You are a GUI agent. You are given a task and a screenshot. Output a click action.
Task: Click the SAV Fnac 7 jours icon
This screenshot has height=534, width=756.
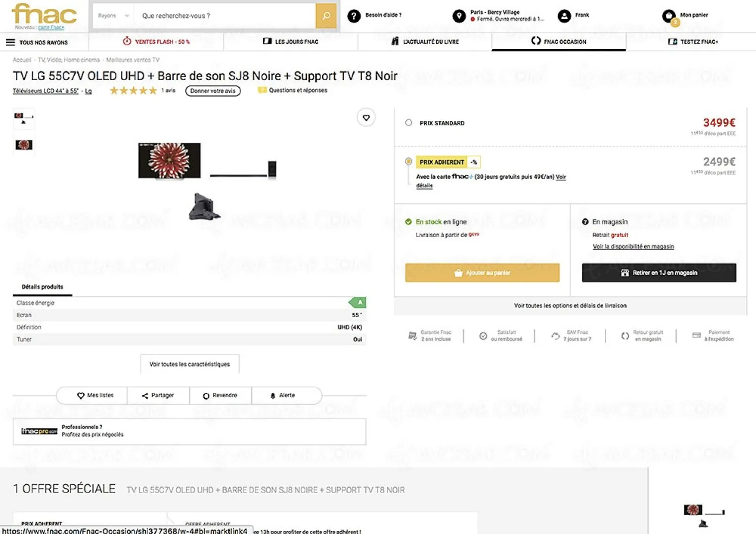tap(555, 336)
